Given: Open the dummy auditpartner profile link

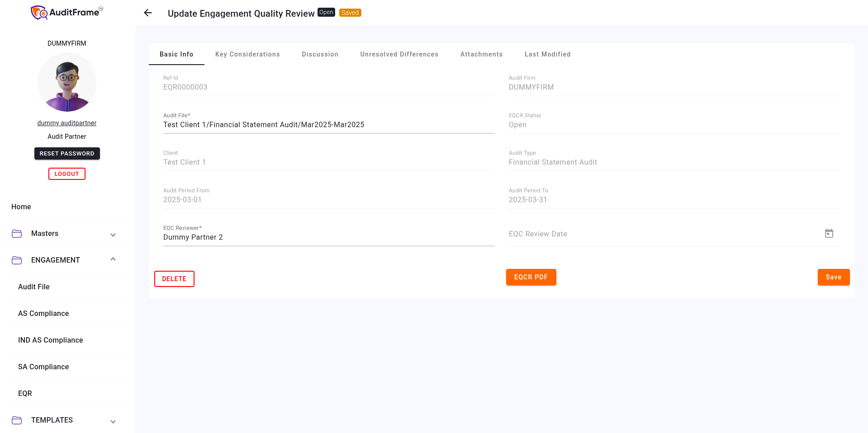Looking at the screenshot, I should pyautogui.click(x=66, y=123).
